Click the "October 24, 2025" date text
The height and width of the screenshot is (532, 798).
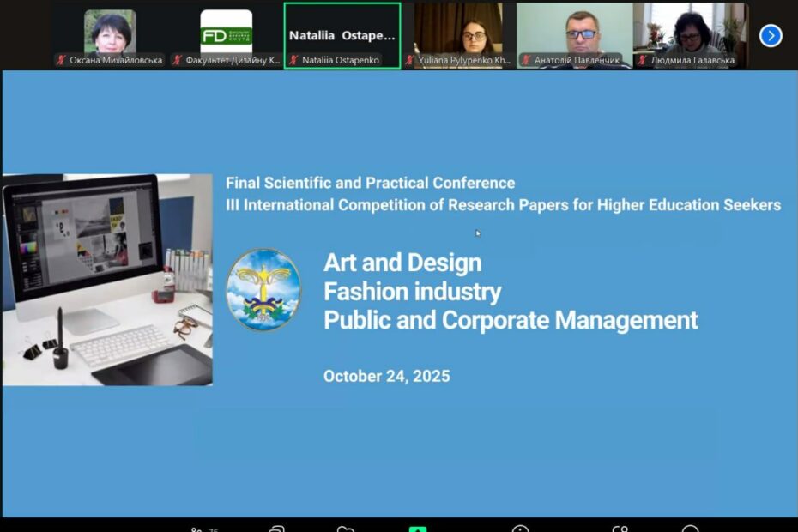pos(386,376)
